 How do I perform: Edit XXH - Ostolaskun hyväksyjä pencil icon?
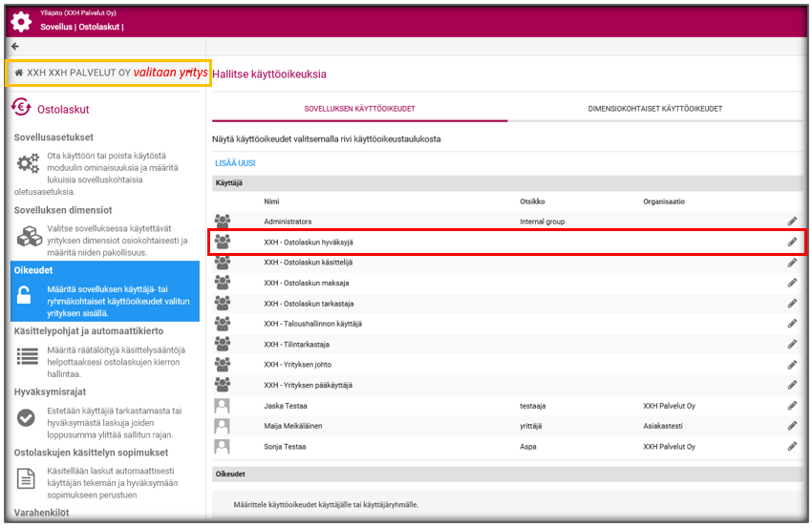pos(792,242)
